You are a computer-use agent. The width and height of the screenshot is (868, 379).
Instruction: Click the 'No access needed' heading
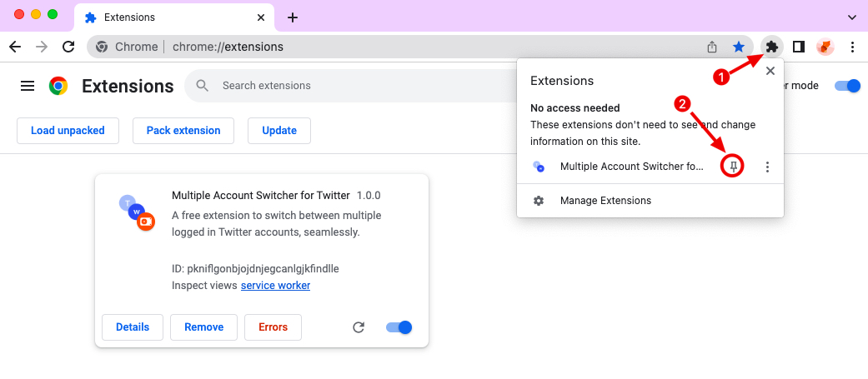[575, 108]
